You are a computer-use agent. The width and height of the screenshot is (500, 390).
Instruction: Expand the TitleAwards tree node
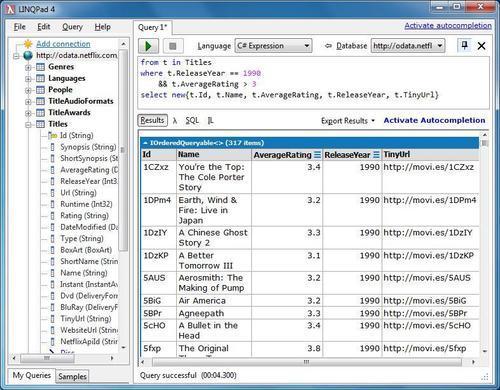pos(28,113)
